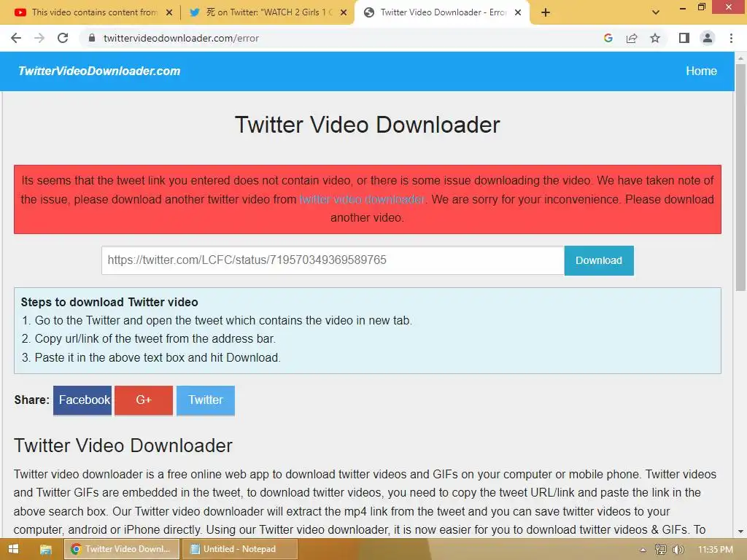Switch to Untitled - Notepad taskbar window

point(239,549)
